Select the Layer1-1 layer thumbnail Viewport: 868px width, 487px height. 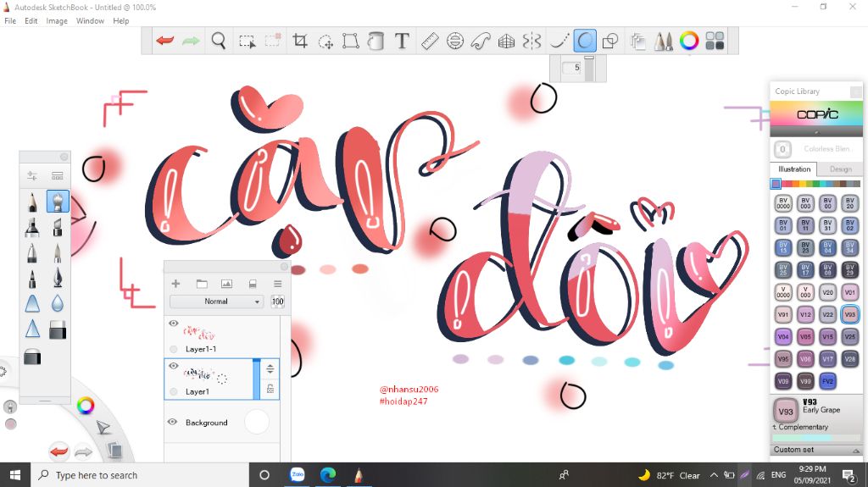199,333
